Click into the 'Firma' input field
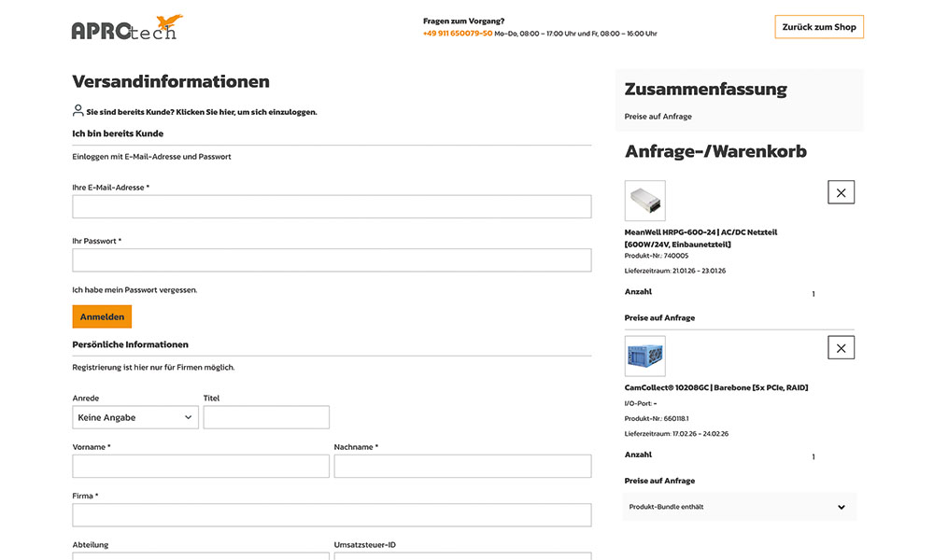The image size is (934, 560). pyautogui.click(x=332, y=514)
